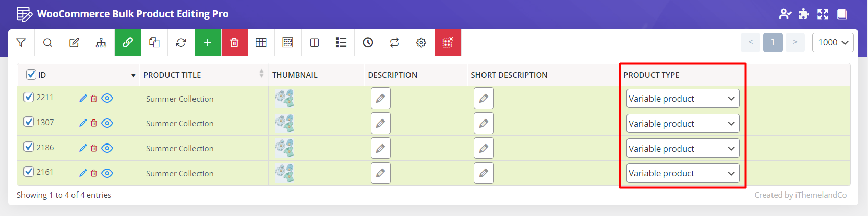
Task: Uncheck the checkbox for product 2211
Action: click(29, 97)
